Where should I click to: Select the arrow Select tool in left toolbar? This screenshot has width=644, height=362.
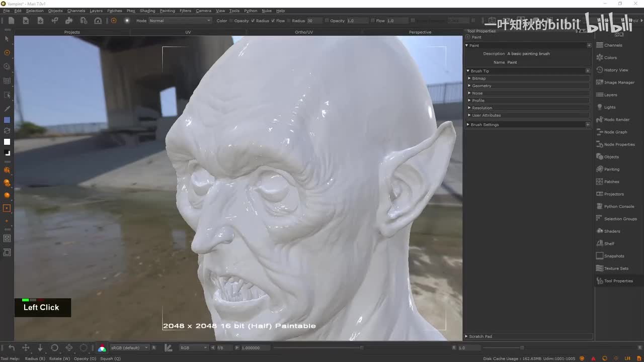[7, 39]
